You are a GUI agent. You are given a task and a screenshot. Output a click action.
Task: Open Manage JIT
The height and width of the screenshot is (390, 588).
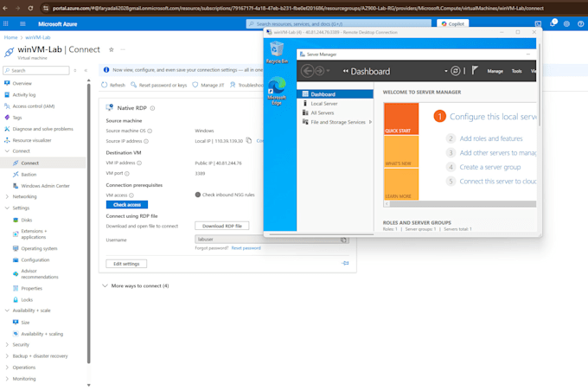pos(208,85)
